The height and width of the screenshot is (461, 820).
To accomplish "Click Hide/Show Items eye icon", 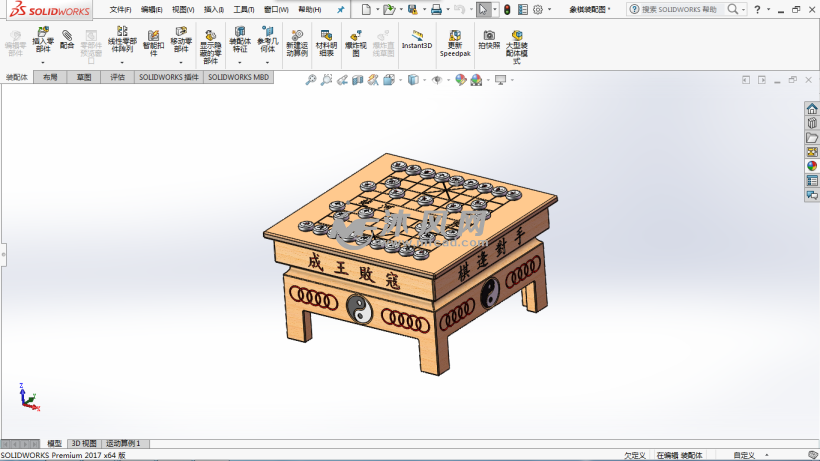I will (437, 80).
